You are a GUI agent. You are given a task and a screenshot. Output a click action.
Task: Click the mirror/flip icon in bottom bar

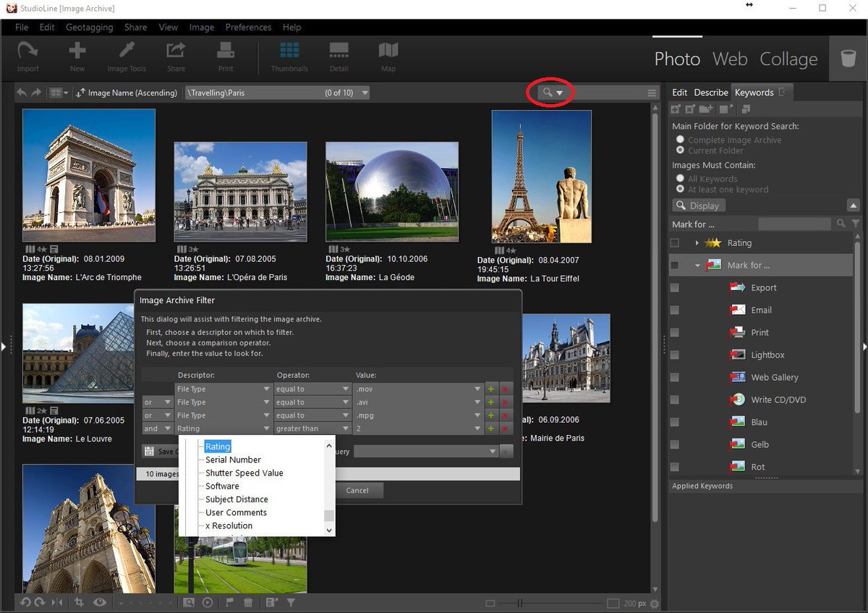[x=58, y=602]
